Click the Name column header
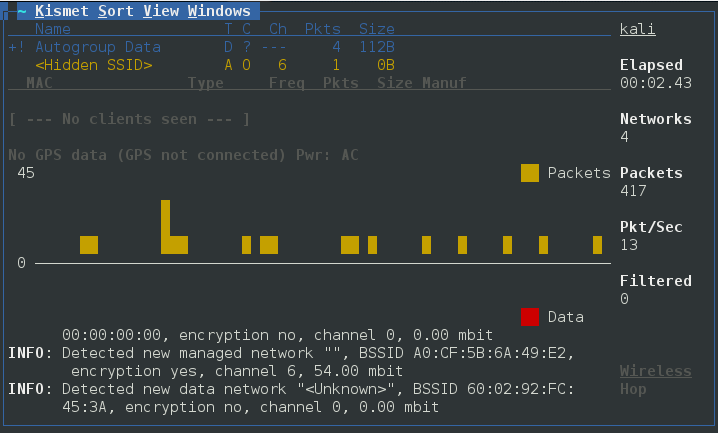 point(53,29)
